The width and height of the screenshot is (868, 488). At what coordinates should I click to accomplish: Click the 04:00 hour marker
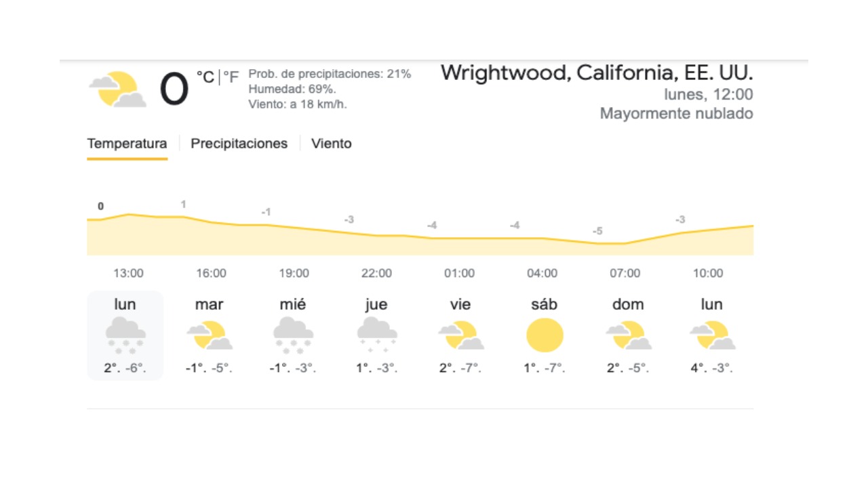542,273
